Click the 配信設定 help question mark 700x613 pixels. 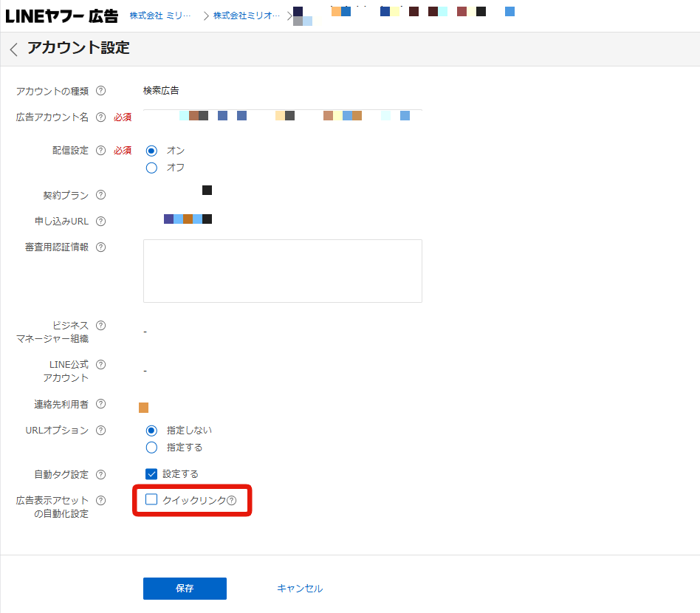[x=101, y=150]
